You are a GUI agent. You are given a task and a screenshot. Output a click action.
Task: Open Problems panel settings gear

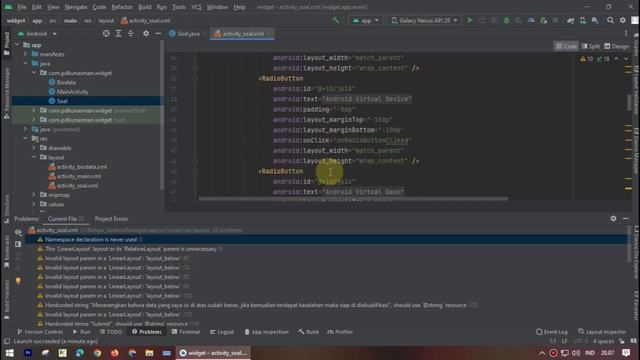613,218
